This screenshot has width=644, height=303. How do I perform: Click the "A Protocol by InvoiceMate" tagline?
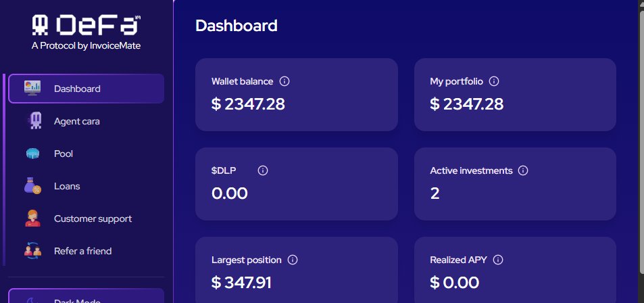[86, 46]
